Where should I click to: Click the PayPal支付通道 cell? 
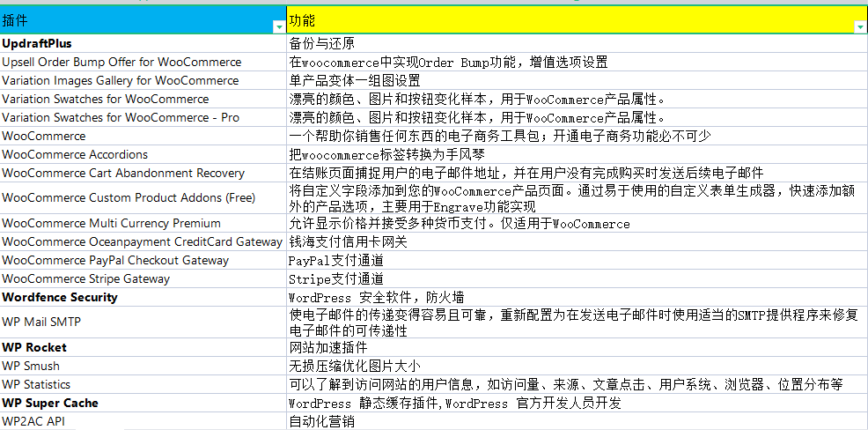[x=577, y=261]
